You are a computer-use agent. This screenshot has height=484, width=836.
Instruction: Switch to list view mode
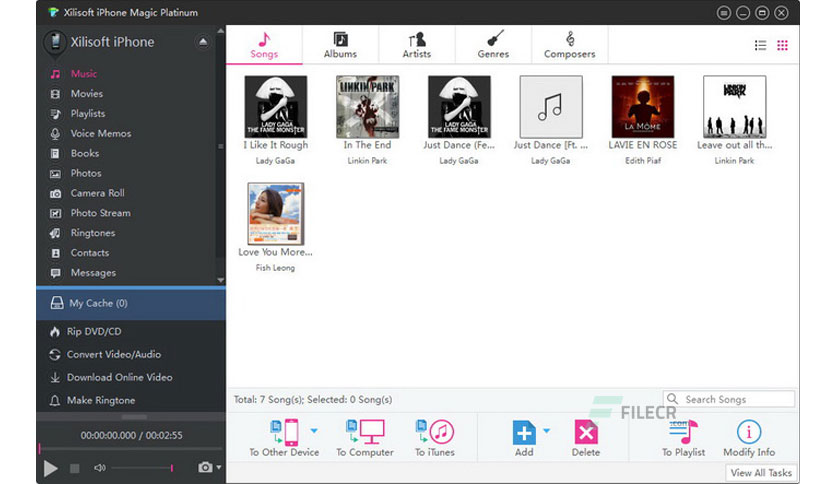(x=760, y=45)
